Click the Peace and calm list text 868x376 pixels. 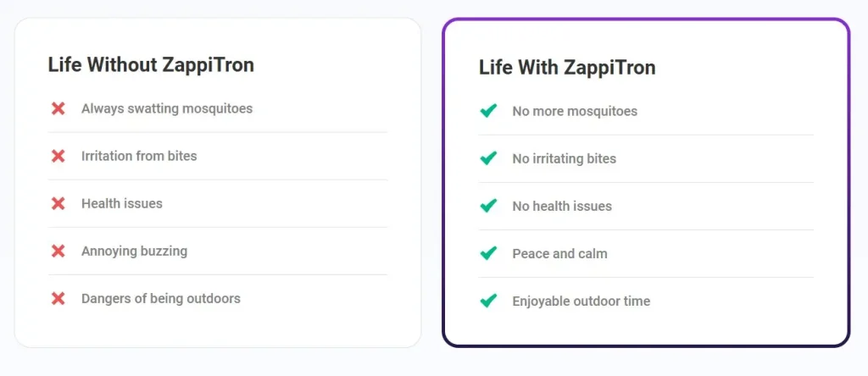coord(559,254)
